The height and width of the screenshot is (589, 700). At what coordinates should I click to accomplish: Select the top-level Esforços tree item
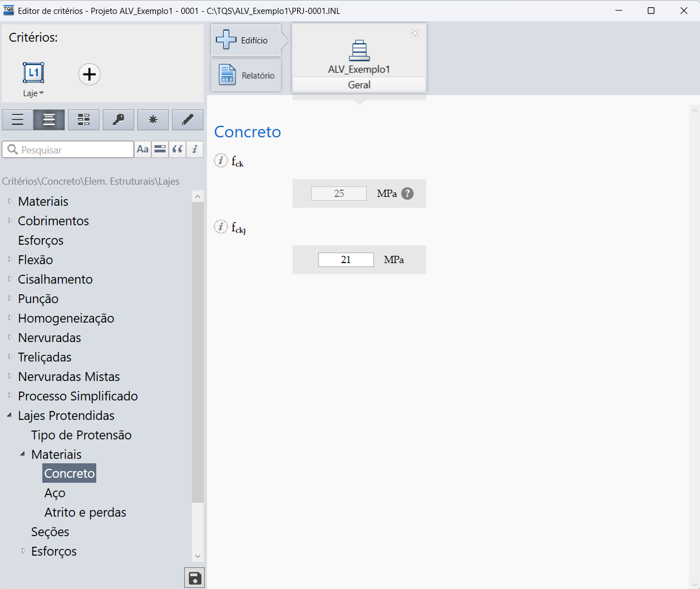tap(41, 240)
